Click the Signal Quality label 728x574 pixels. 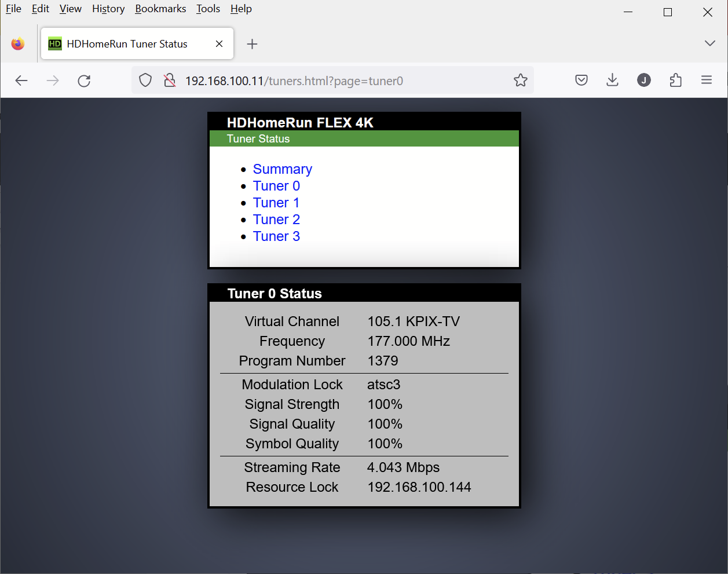pyautogui.click(x=292, y=424)
